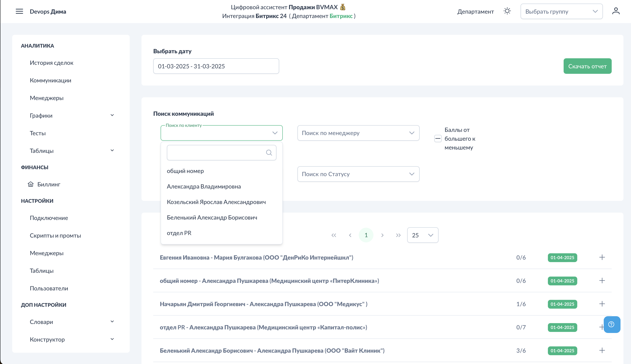
Task: Click the blue help question icon
Action: click(611, 325)
